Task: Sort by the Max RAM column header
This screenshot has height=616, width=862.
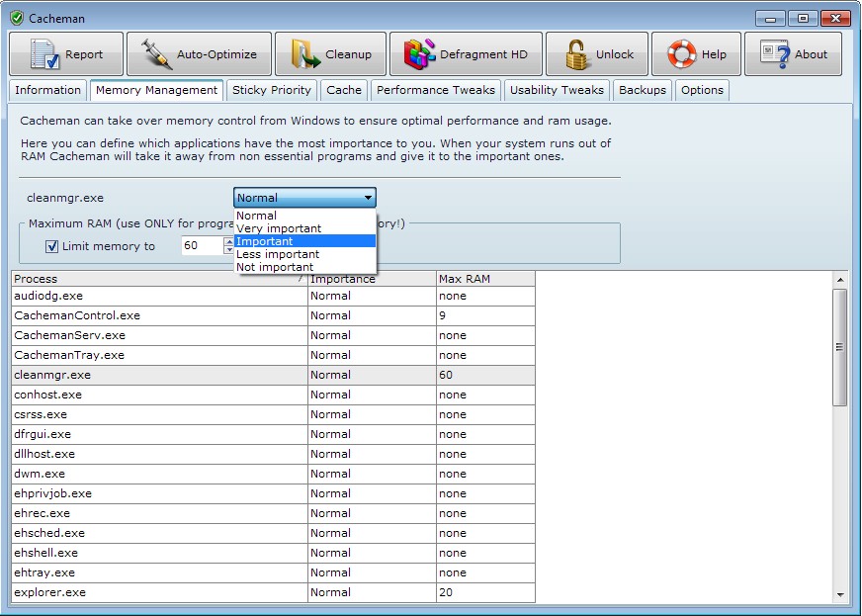Action: (485, 279)
